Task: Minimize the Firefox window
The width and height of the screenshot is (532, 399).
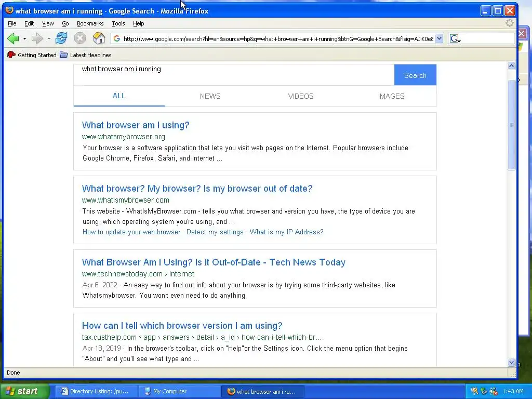Action: 486,11
